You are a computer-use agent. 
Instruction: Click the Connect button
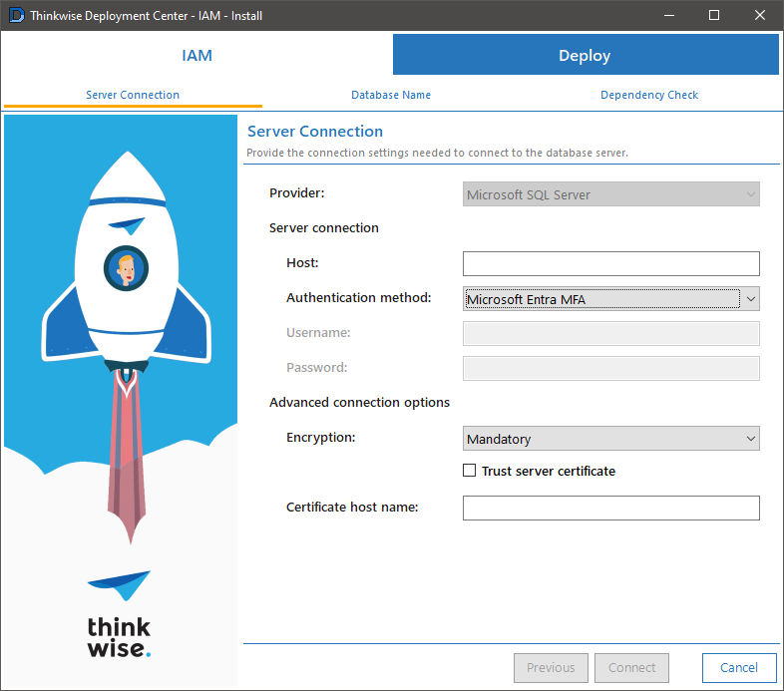point(631,668)
